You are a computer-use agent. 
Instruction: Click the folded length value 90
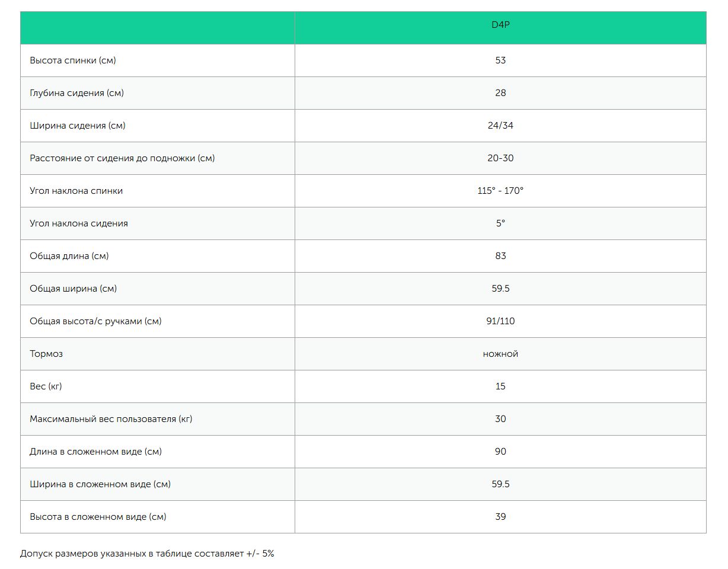(x=500, y=452)
